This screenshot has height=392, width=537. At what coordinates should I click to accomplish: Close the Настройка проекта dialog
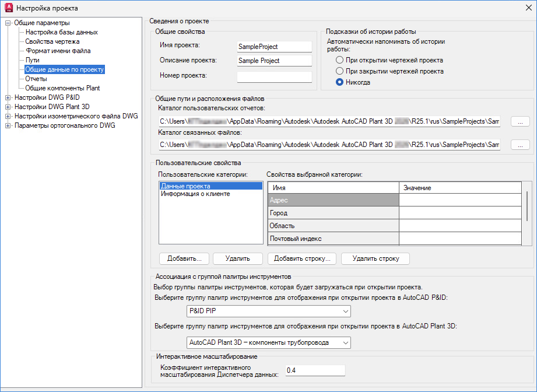[528, 8]
